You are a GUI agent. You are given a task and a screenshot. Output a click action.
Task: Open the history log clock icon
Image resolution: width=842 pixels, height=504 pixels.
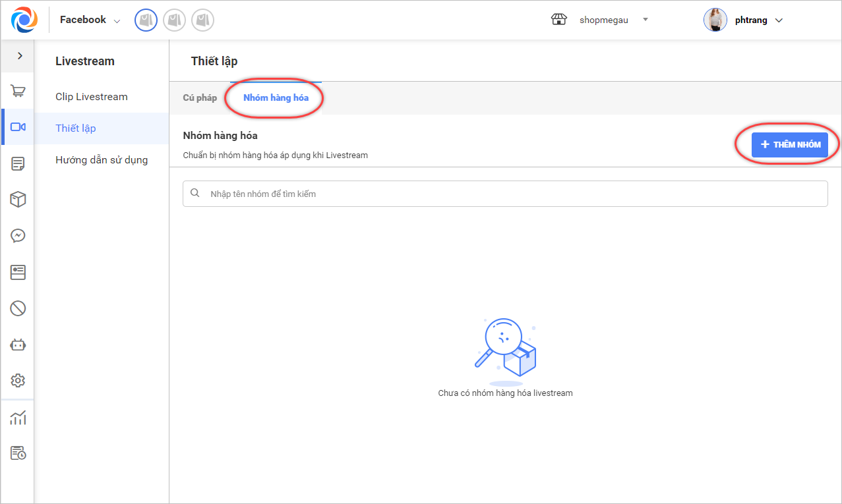(18, 453)
